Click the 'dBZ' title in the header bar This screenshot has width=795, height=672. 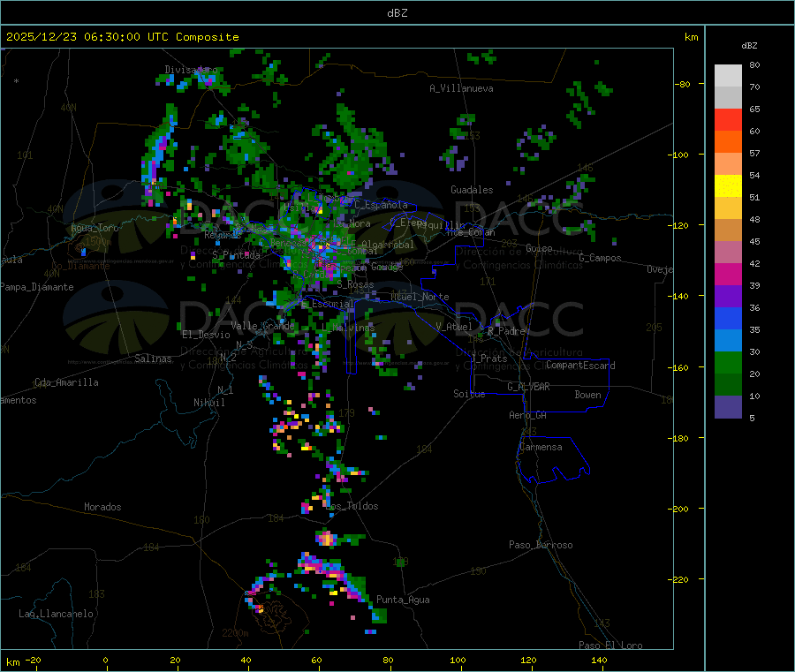[397, 13]
